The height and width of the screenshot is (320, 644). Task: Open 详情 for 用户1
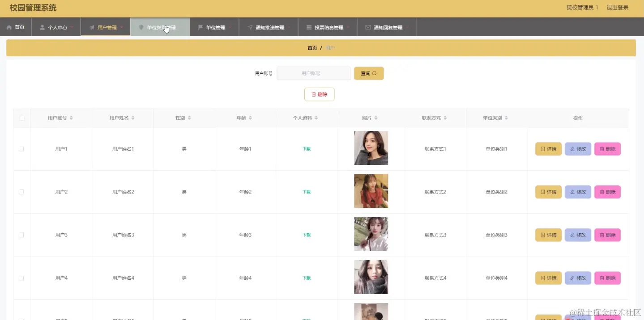548,149
